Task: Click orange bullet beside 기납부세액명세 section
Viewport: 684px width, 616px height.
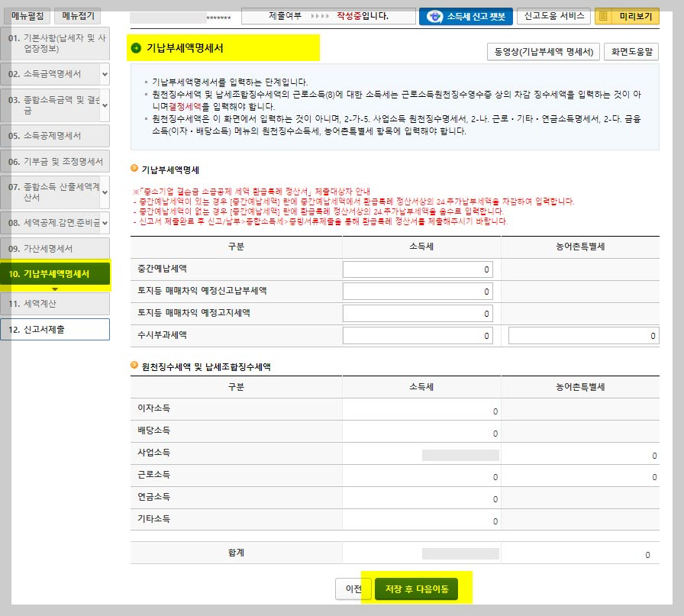Action: 134,169
